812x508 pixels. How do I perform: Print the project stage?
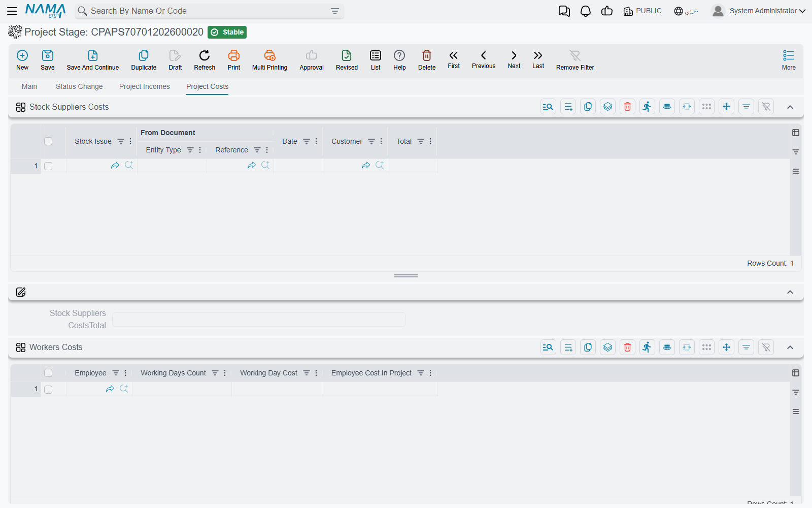234,60
